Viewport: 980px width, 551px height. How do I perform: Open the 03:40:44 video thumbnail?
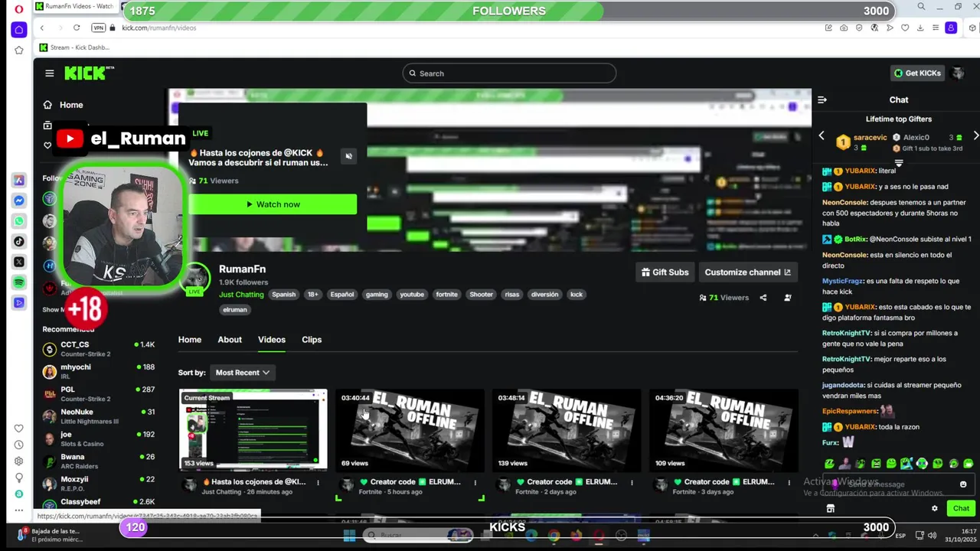click(x=410, y=430)
